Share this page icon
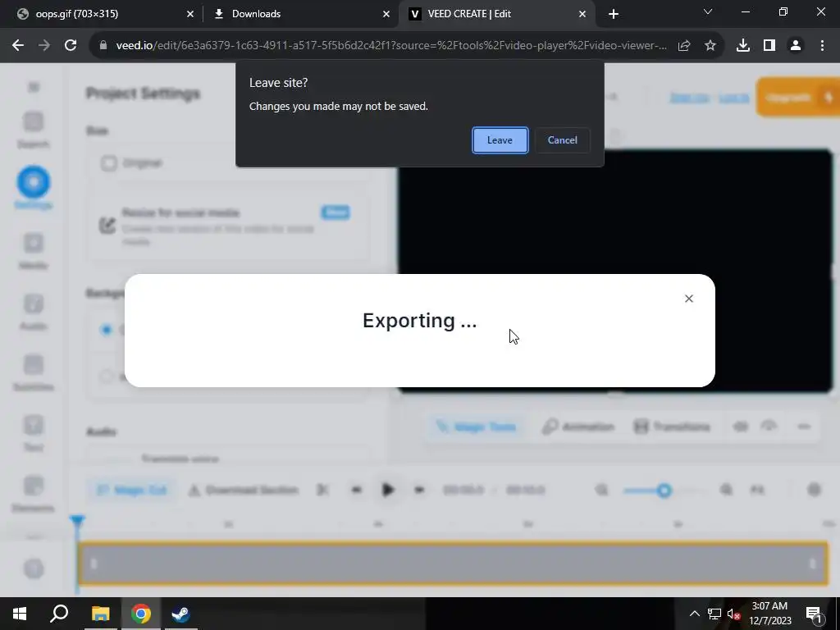The image size is (840, 630). [x=684, y=46]
